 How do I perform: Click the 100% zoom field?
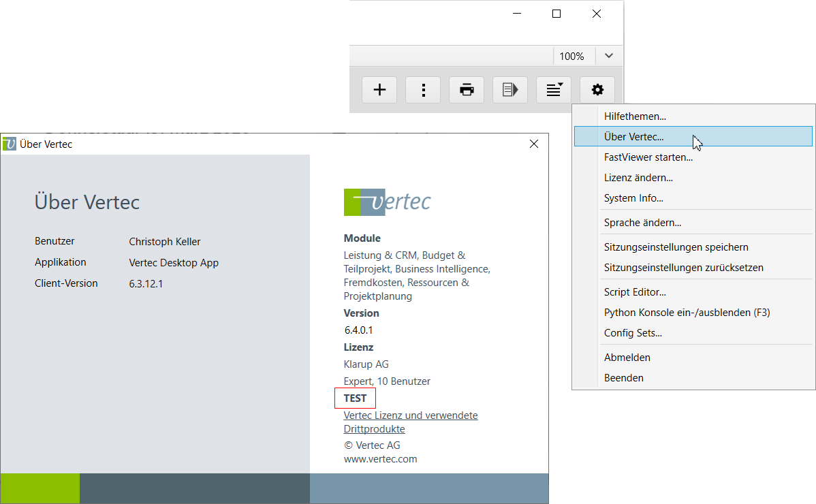tap(571, 57)
